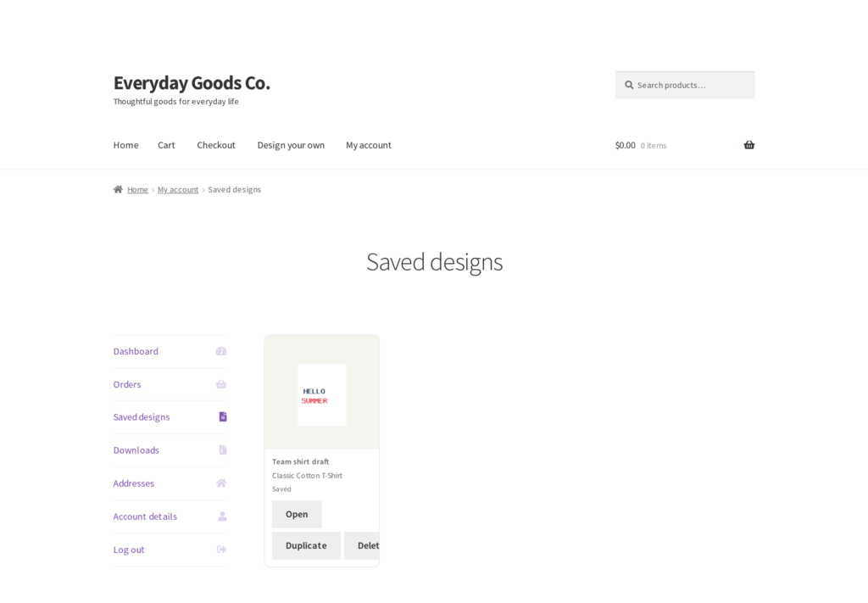
Task: Open the Orders sidebar link
Action: (127, 384)
